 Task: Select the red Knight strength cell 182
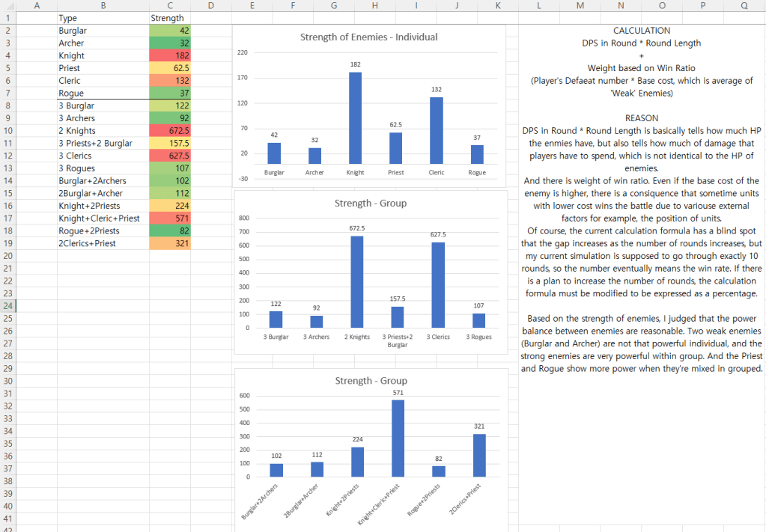click(x=169, y=55)
